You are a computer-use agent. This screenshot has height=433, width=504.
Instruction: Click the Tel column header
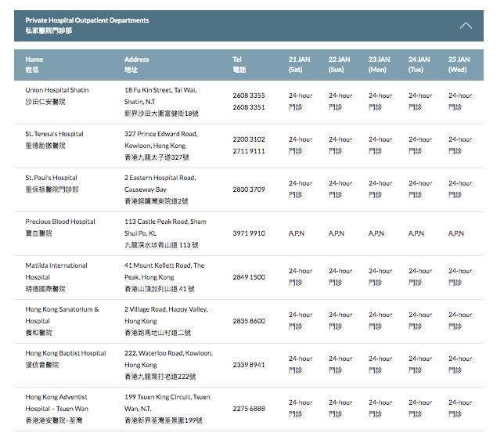click(238, 64)
